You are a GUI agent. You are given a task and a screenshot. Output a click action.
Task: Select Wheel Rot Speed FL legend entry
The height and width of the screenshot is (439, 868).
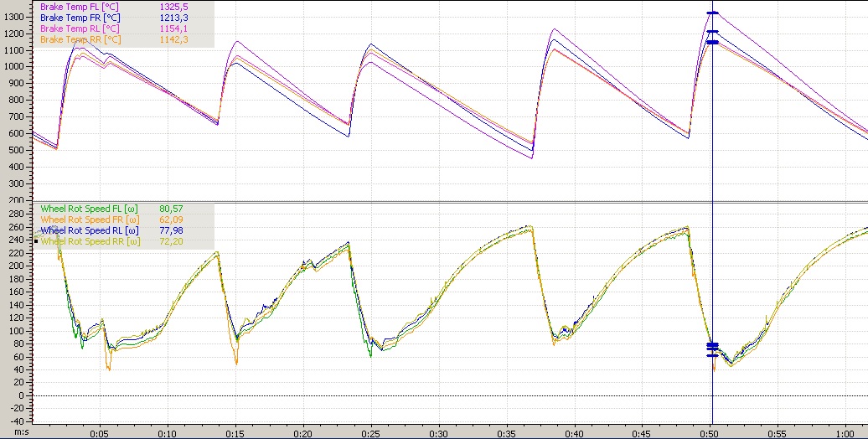pyautogui.click(x=88, y=209)
